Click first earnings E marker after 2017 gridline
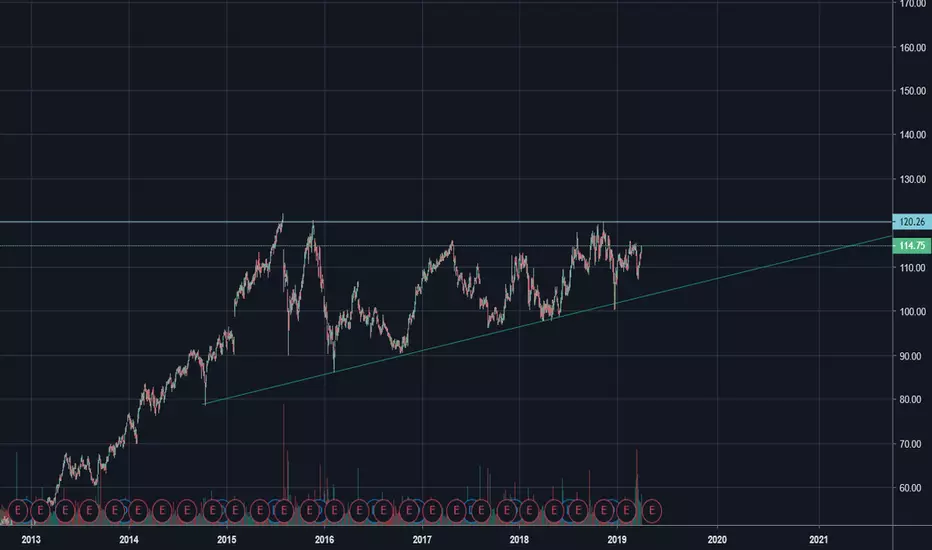932x550 pixels. [x=432, y=511]
